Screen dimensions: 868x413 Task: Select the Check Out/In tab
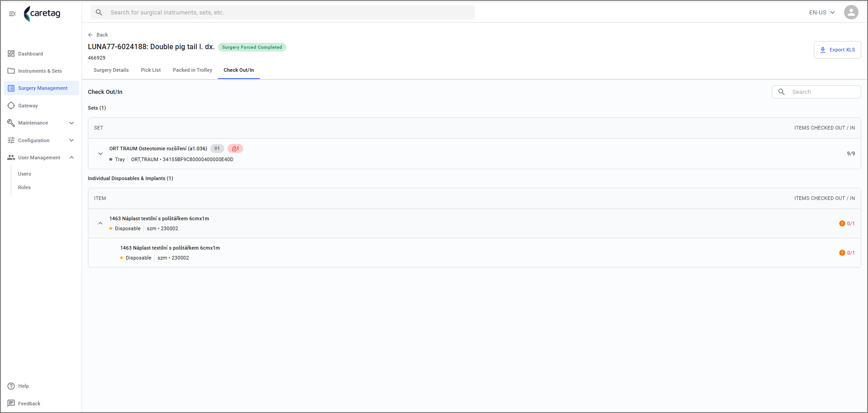coord(239,70)
